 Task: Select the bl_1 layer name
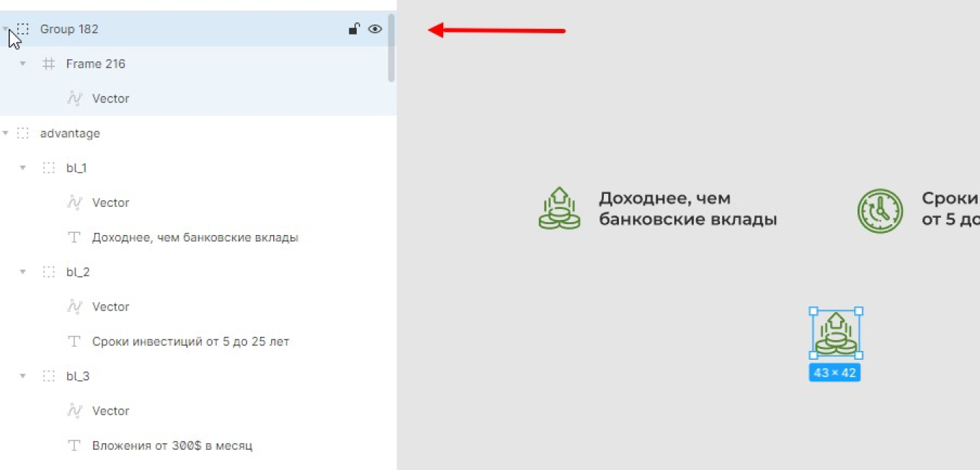[76, 168]
